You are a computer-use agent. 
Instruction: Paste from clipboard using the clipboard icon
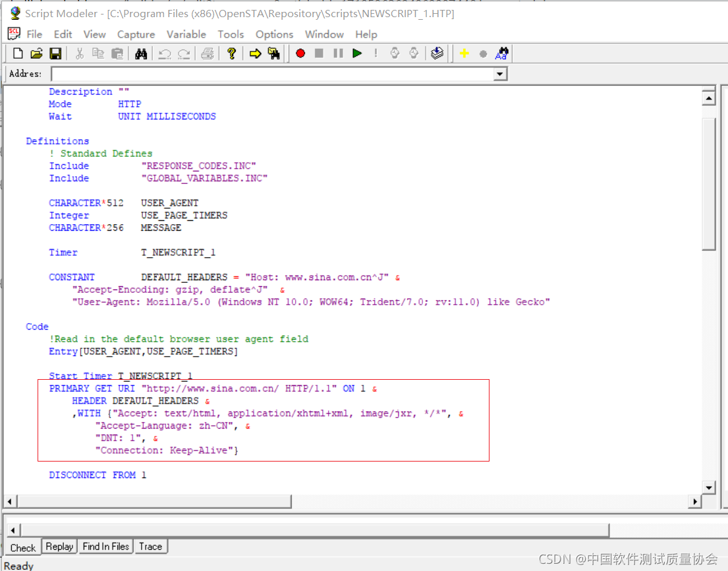click(117, 53)
